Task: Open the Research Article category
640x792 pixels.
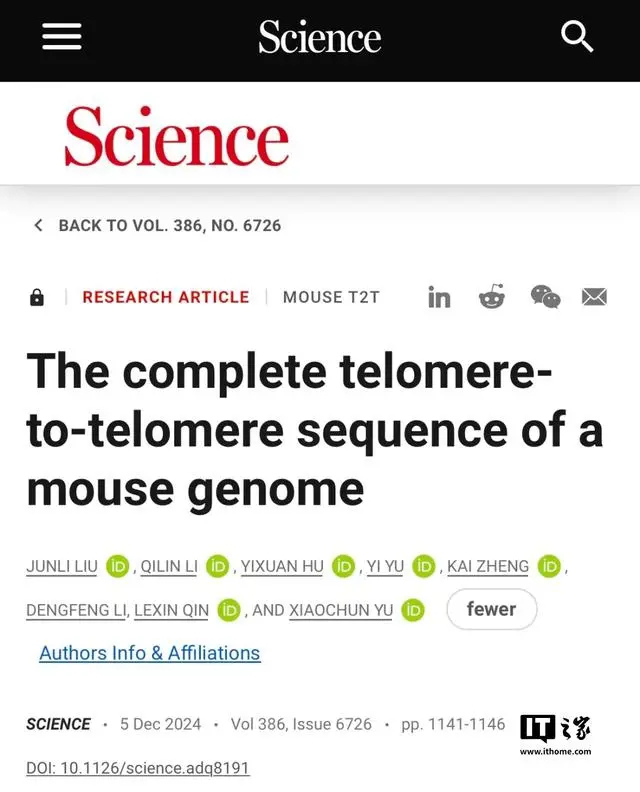Action: (x=165, y=297)
